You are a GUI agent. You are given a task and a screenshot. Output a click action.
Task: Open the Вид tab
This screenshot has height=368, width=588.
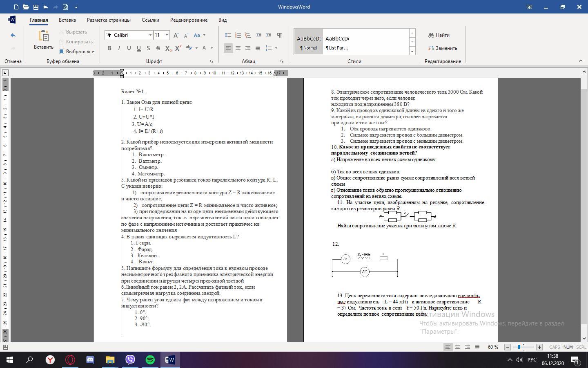(223, 20)
